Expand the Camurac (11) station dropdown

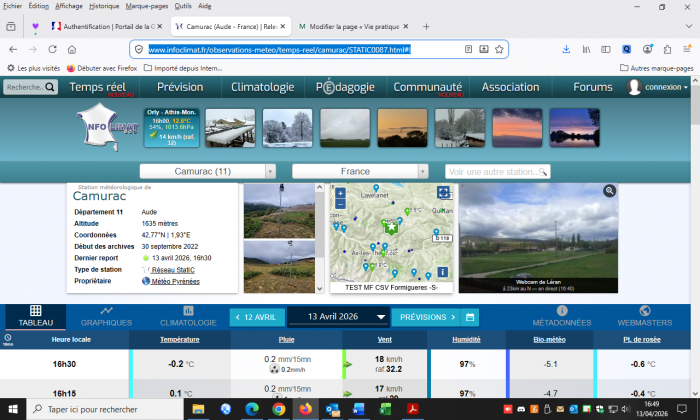tap(207, 171)
